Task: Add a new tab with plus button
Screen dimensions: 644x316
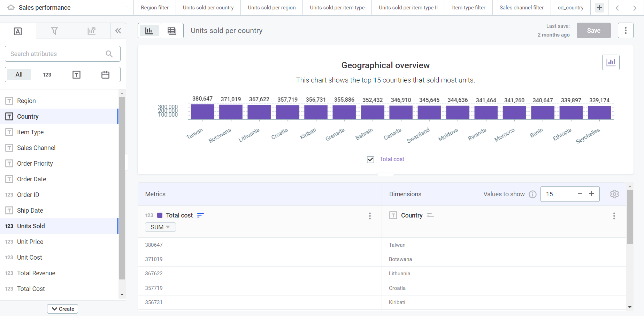Action: point(599,7)
